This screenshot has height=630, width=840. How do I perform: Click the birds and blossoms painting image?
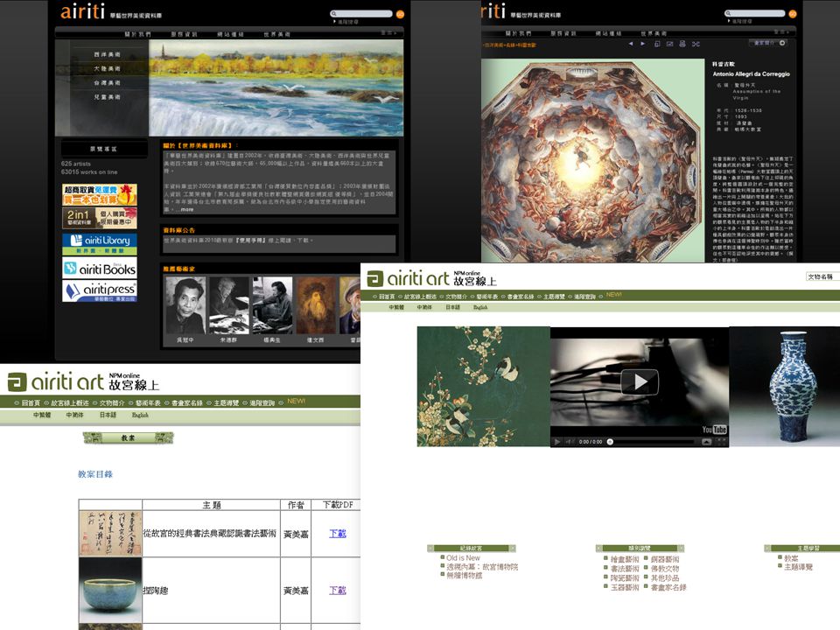coord(484,386)
